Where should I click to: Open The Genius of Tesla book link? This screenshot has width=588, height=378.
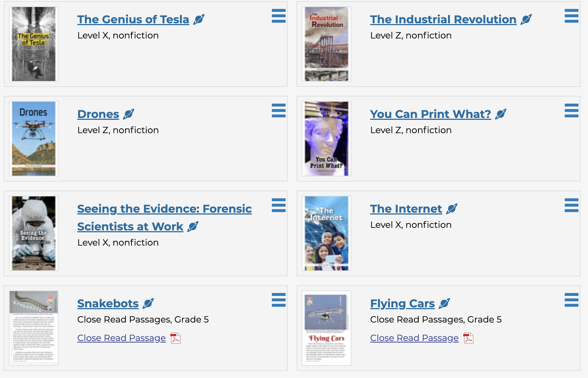coord(133,19)
